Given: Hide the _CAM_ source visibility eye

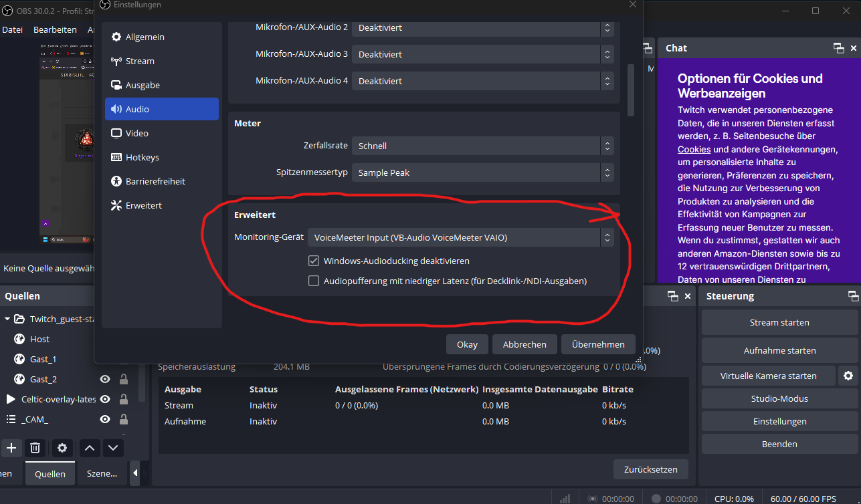Looking at the screenshot, I should pyautogui.click(x=105, y=419).
